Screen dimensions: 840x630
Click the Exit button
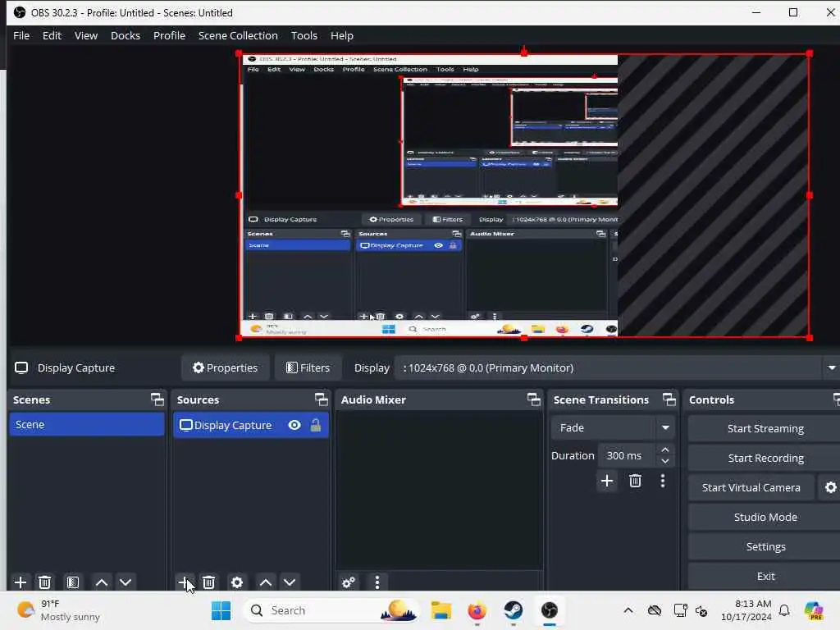pos(765,576)
